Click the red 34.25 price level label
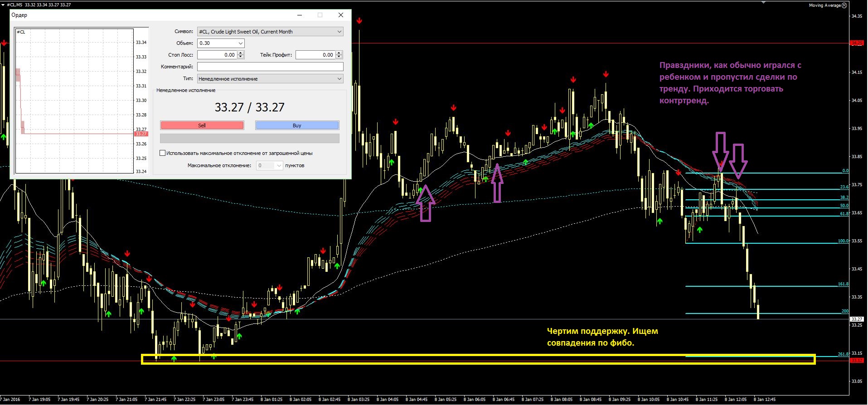The width and height of the screenshot is (868, 405). coord(857,43)
